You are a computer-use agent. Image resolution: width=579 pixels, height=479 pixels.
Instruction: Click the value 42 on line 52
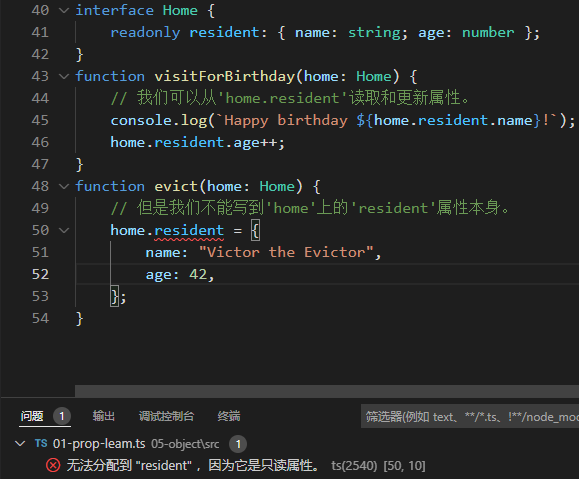tap(198, 275)
